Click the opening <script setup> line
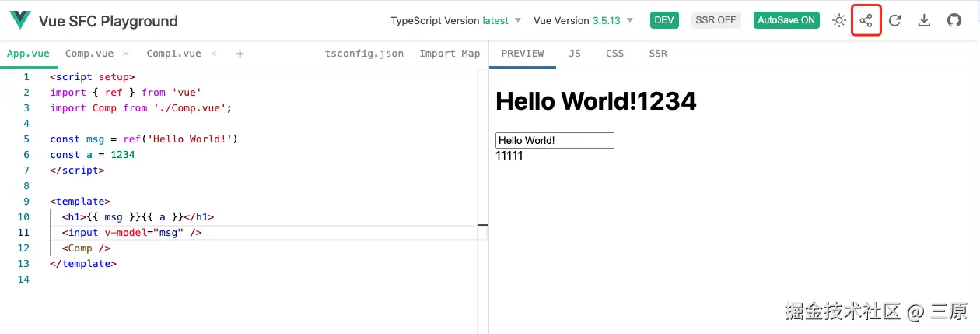Viewport: 980px width, 334px height. [93, 77]
